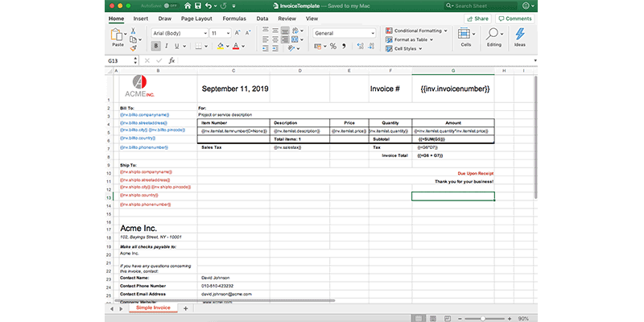The image size is (644, 322).
Task: Open the Formulas ribbon tab
Action: point(234,19)
